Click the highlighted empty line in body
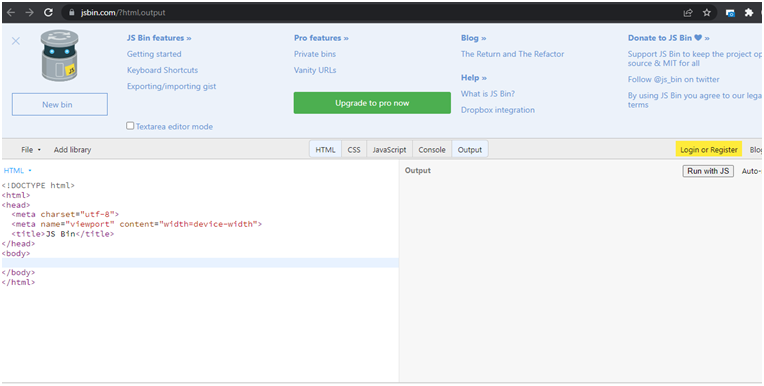The height and width of the screenshot is (386, 764). tap(200, 263)
